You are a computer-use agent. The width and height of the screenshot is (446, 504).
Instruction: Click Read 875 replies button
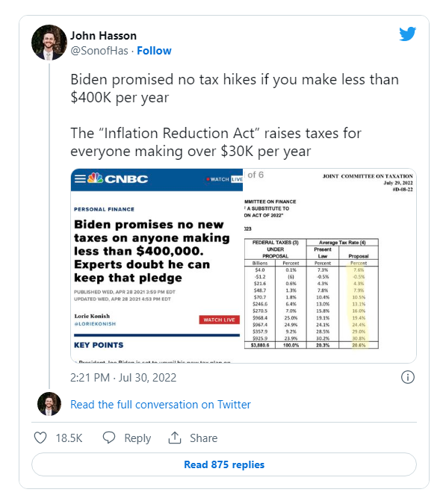click(x=224, y=464)
